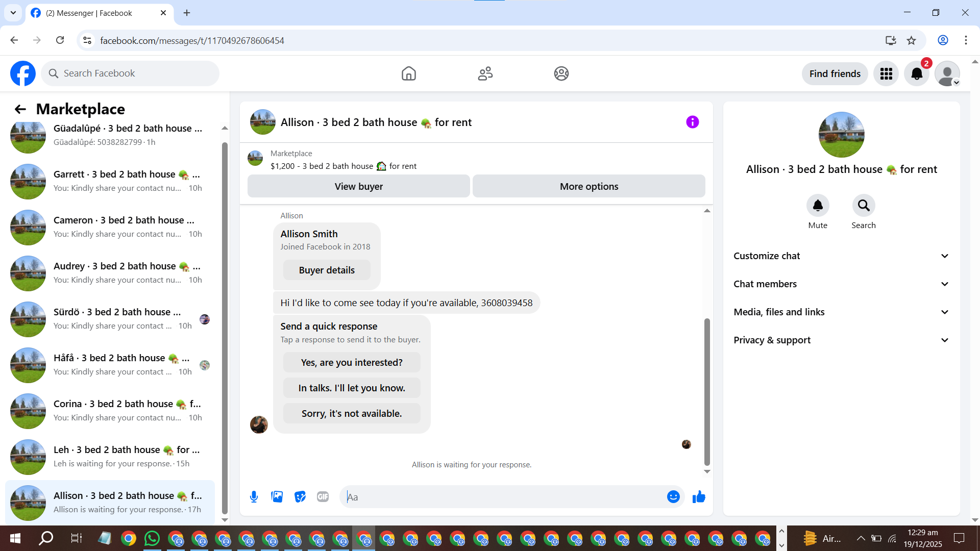Open the GIF picker icon

(x=323, y=496)
